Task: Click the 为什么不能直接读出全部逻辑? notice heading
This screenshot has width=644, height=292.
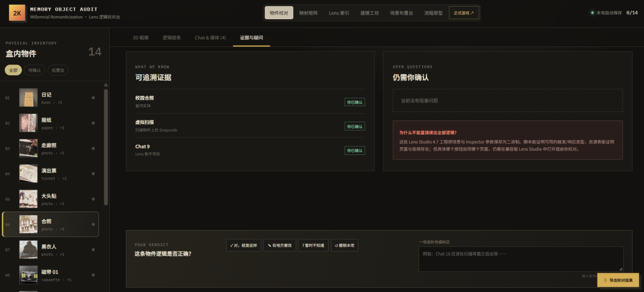Action: click(428, 132)
